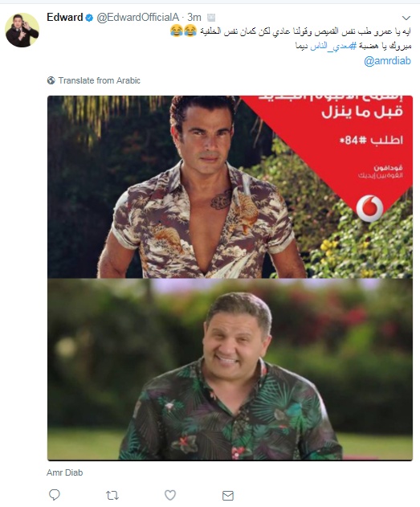Open bottom photo of man in tropical shirt
This screenshot has width=420, height=507.
[x=230, y=370]
